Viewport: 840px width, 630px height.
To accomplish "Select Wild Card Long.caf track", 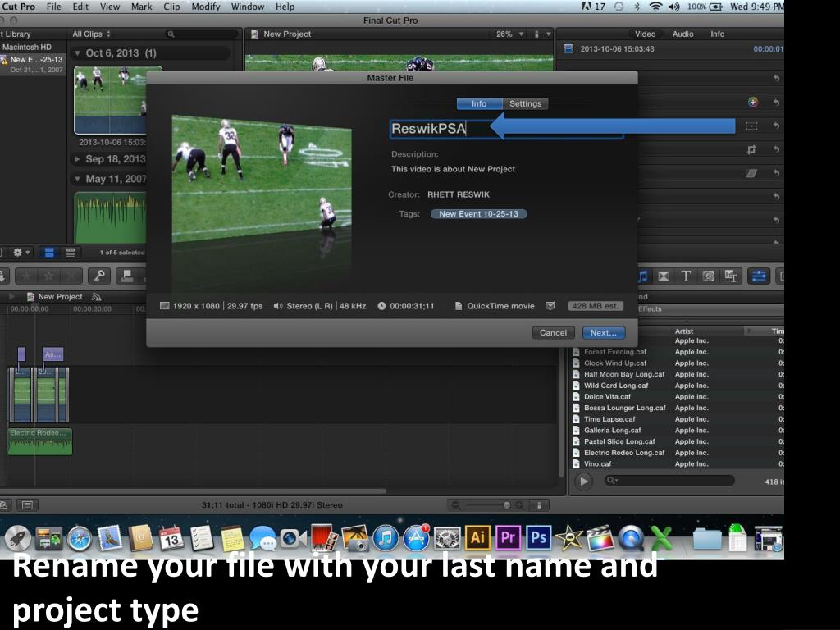I will (616, 386).
